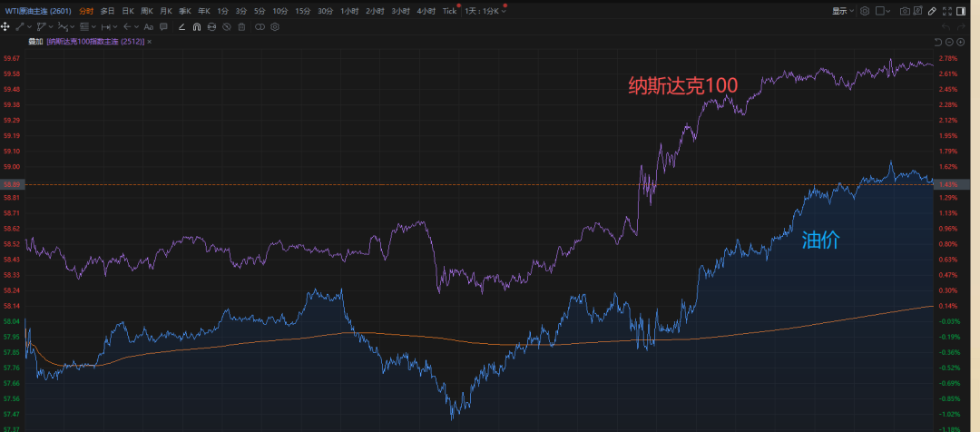Click the overlapping circles overlay icon
Image resolution: width=980 pixels, height=432 pixels.
(260, 27)
